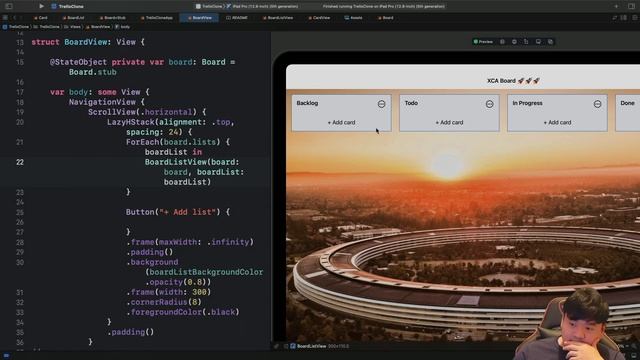
Task: Go back with the editor back arrow
Action: pyautogui.click(x=14, y=18)
